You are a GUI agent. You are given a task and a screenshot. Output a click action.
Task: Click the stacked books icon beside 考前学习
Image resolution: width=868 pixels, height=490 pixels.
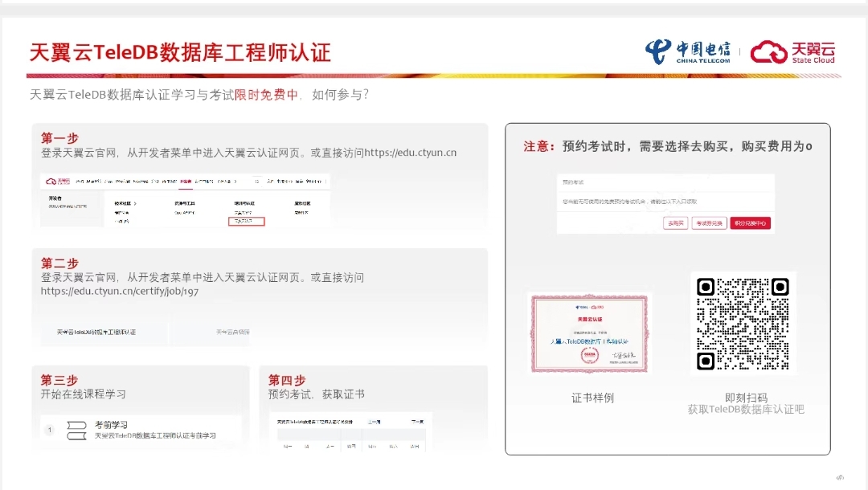(x=76, y=431)
